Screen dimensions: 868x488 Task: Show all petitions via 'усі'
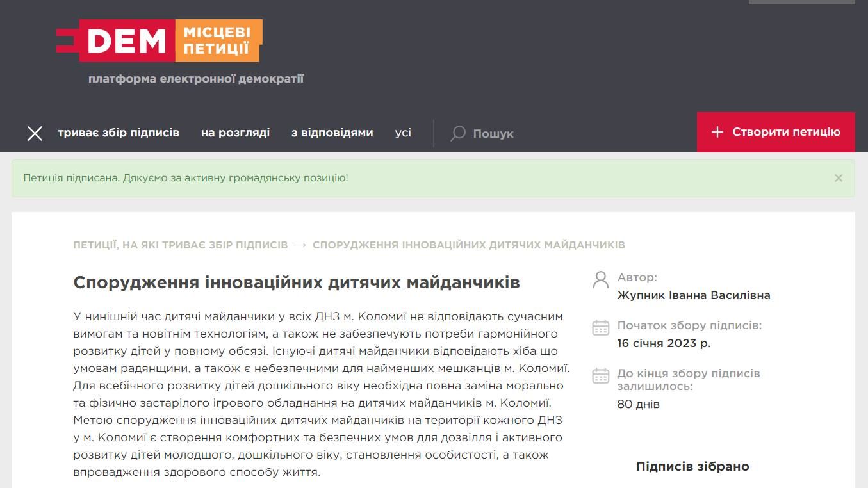click(x=403, y=132)
